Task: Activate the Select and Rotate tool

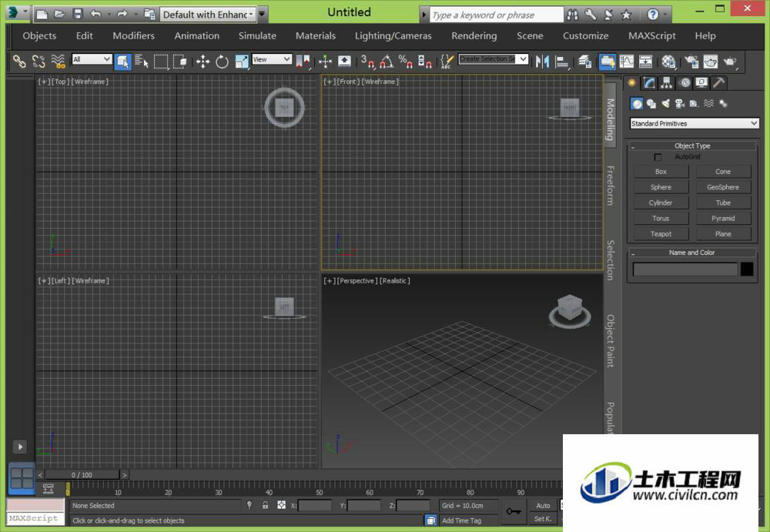Action: tap(222, 62)
